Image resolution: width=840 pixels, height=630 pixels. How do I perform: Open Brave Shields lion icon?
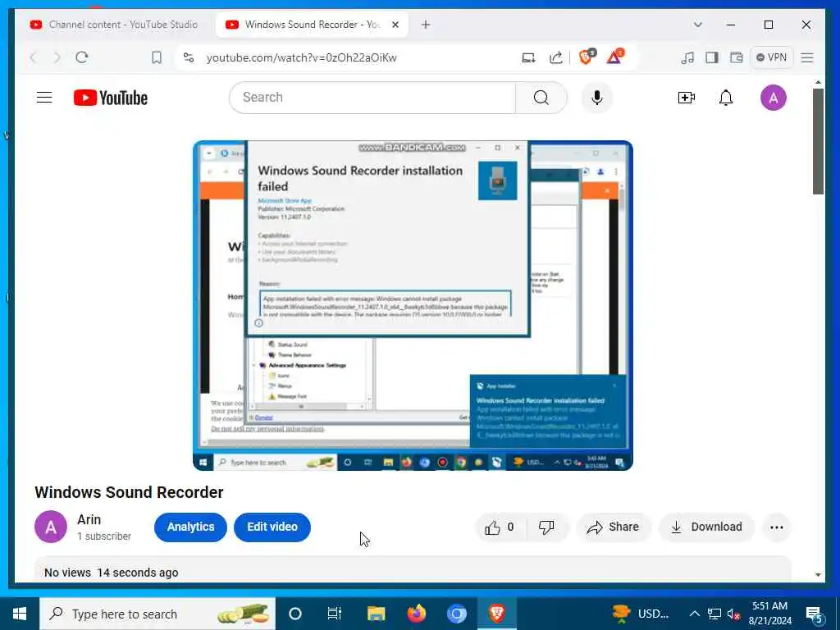pos(587,57)
